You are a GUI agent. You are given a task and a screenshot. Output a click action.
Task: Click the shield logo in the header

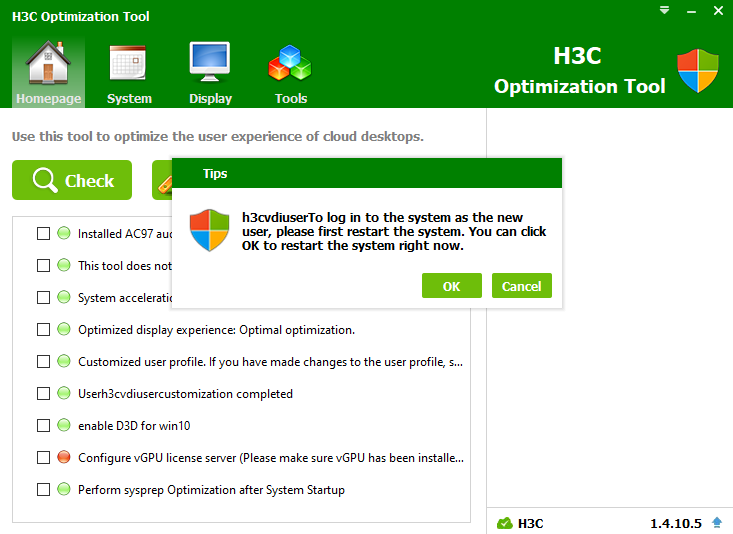tap(697, 71)
